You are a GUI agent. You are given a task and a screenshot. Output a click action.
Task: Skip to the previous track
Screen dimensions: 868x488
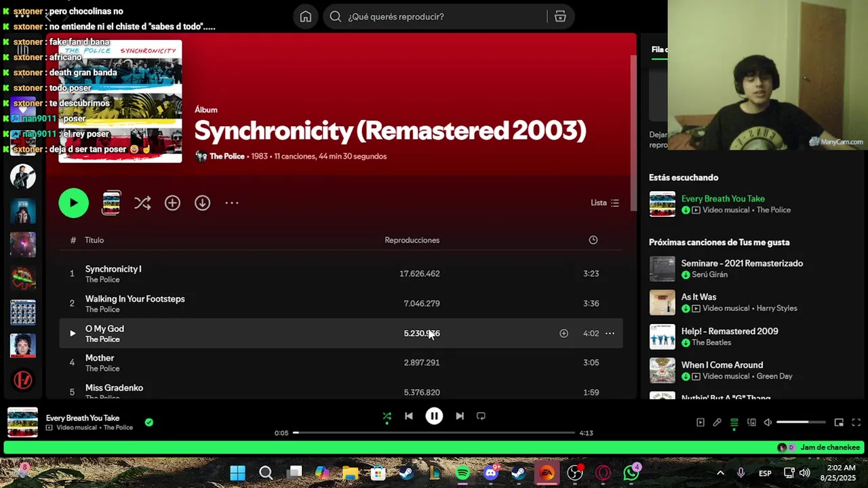coord(409,416)
